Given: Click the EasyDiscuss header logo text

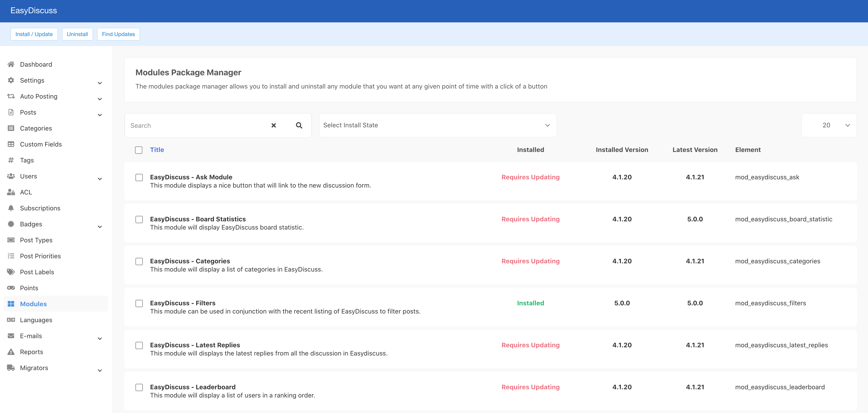Looking at the screenshot, I should [x=34, y=10].
